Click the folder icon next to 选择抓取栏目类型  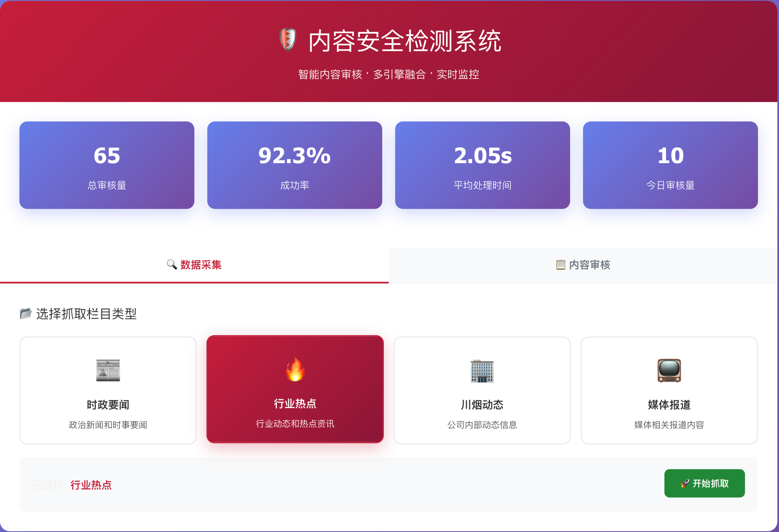(x=26, y=313)
